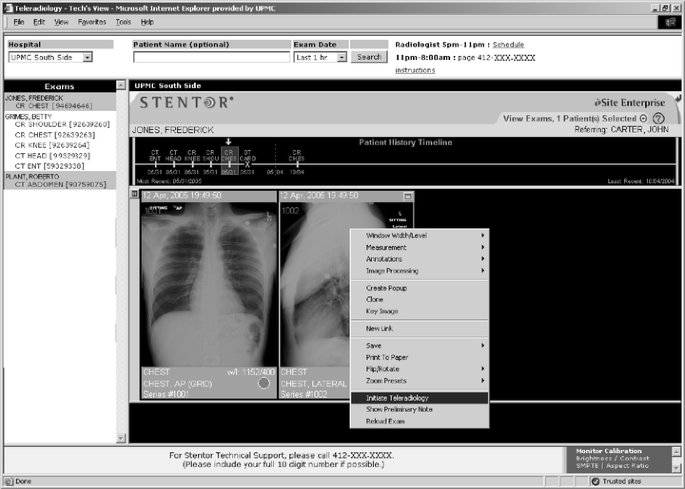Click the circle indicator on the CHEST AP image

coord(263,383)
